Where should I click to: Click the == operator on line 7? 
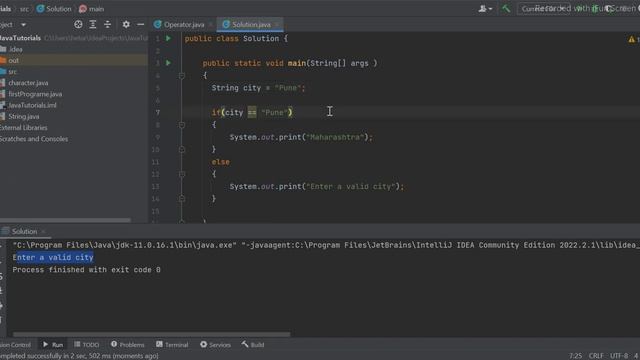[252, 112]
